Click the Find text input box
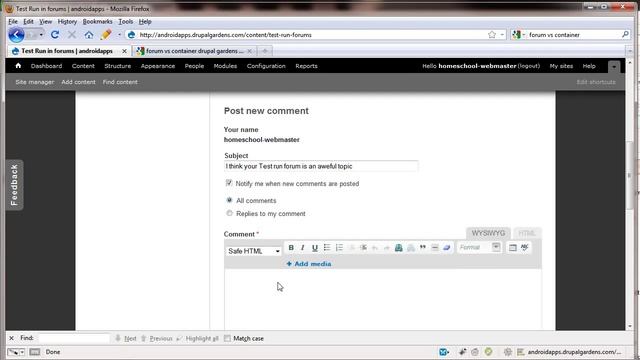This screenshot has height=360, width=640. coord(73,338)
